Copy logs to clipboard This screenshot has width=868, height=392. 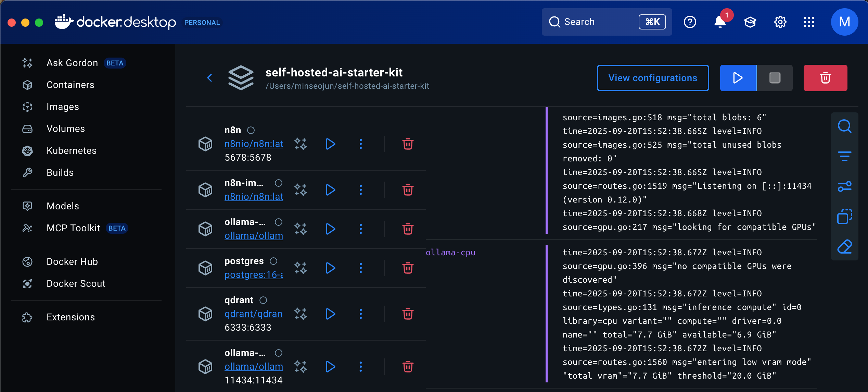click(x=844, y=217)
